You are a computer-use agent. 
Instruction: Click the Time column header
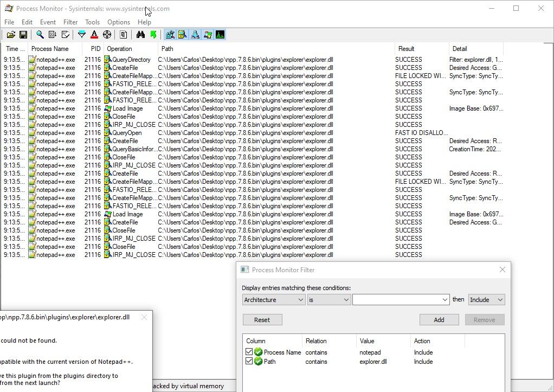15,49
